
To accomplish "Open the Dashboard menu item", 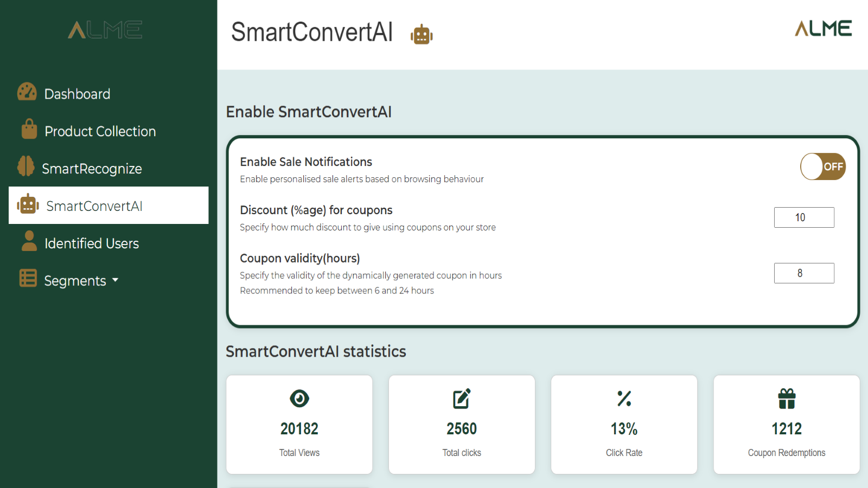I will [x=108, y=94].
